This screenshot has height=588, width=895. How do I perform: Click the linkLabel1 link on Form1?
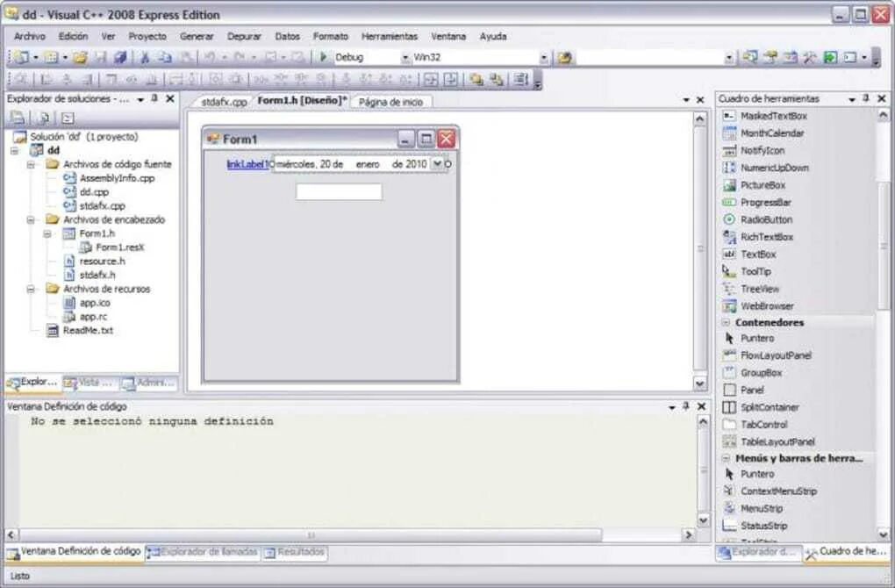pos(247,164)
